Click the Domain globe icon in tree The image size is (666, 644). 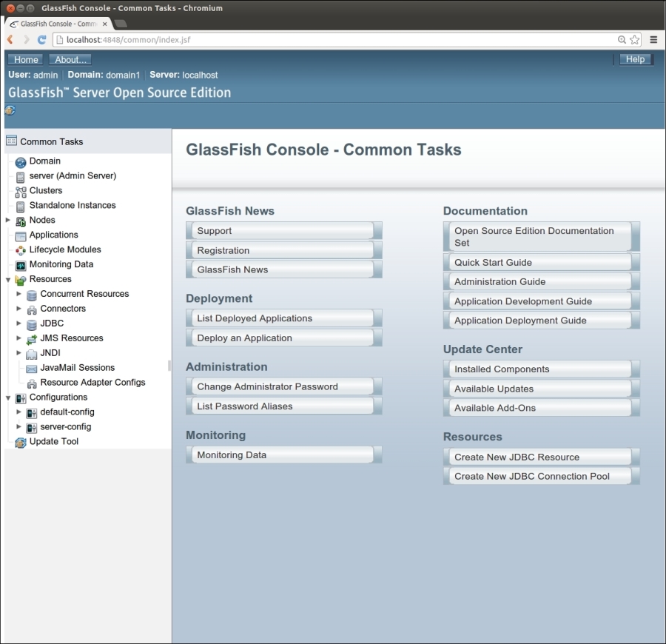(21, 162)
